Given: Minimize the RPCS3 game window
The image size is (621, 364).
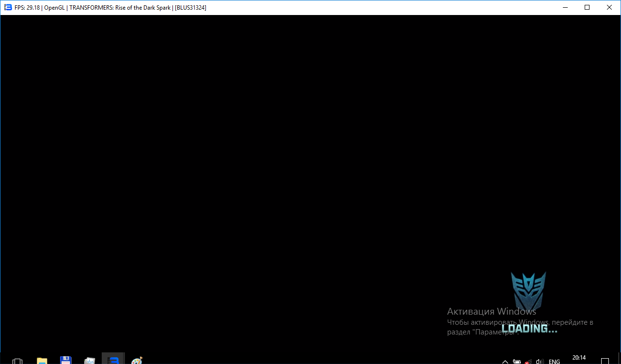Looking at the screenshot, I should coord(565,7).
